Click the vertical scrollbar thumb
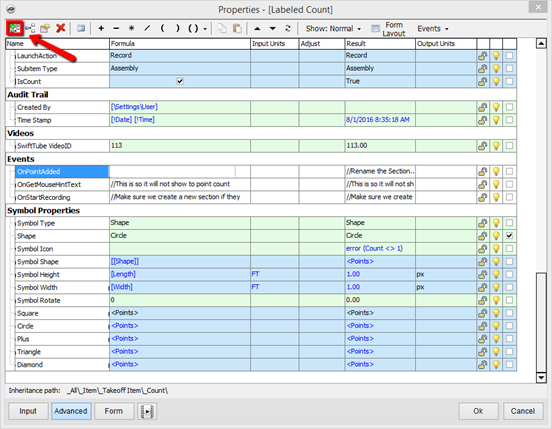 pos(541,322)
